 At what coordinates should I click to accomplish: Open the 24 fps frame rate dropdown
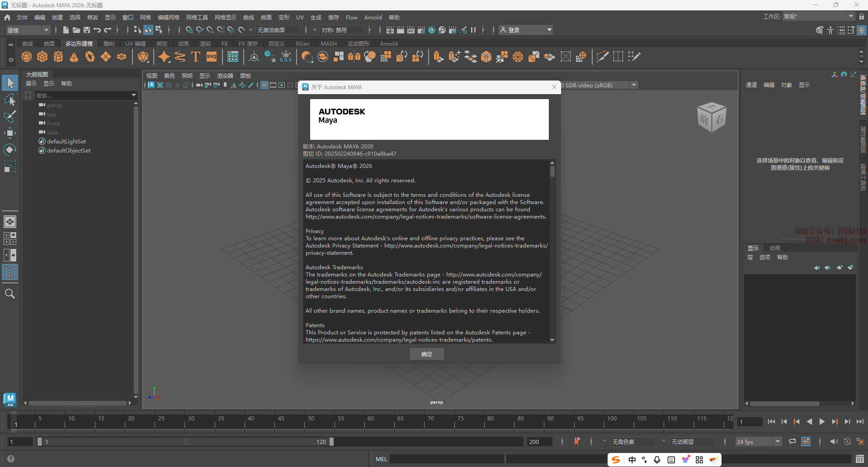pyautogui.click(x=758, y=442)
